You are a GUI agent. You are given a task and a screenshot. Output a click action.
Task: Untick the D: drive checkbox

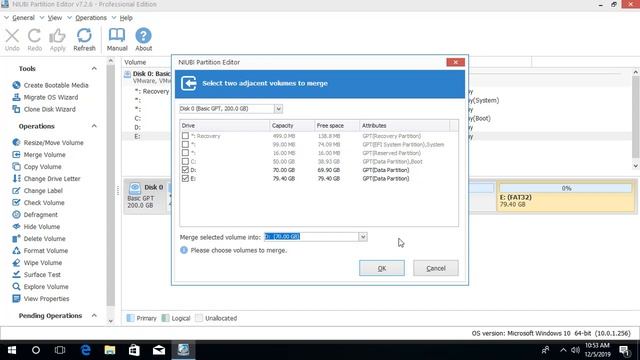click(185, 170)
